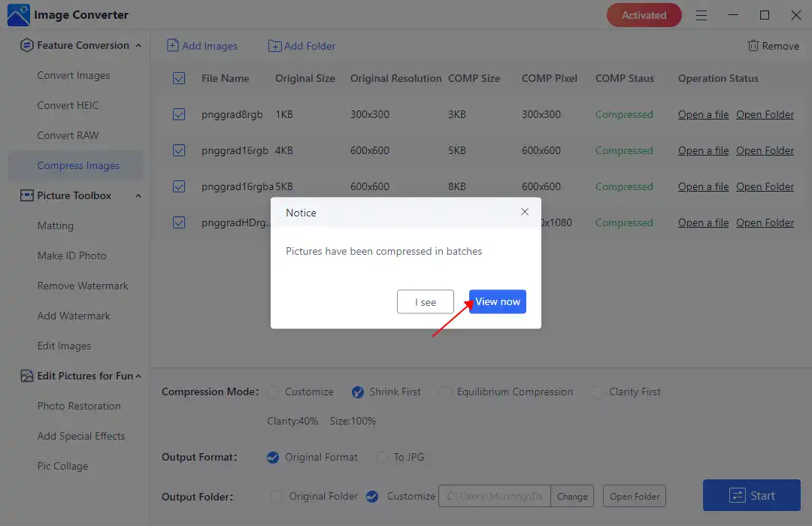Open Add Special Effects in sidebar
The width and height of the screenshot is (812, 526).
81,436
